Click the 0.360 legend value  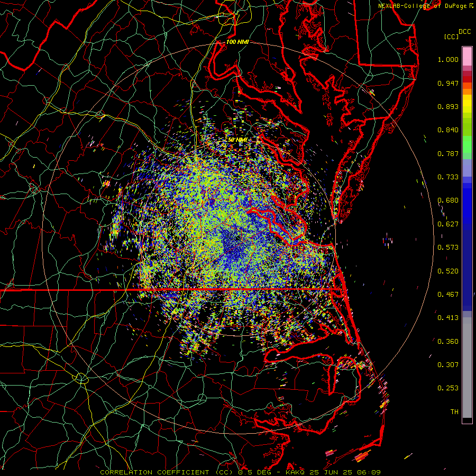448,342
